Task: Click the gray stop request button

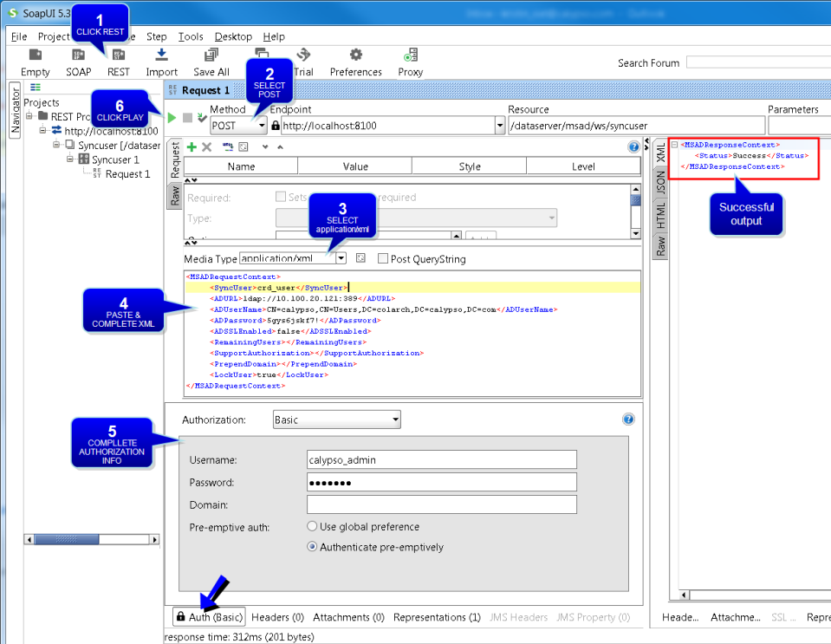Action: (x=187, y=117)
